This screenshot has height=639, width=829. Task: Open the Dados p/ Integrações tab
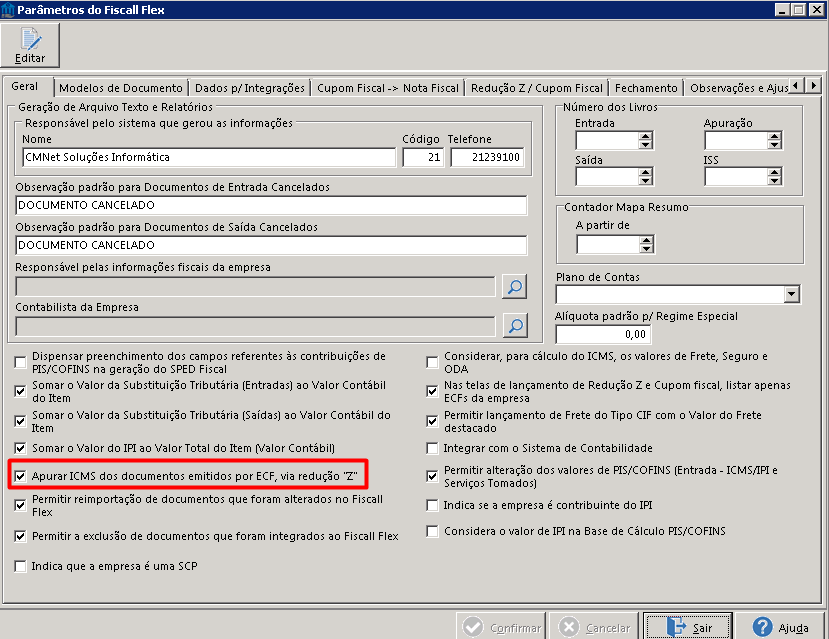pyautogui.click(x=250, y=88)
